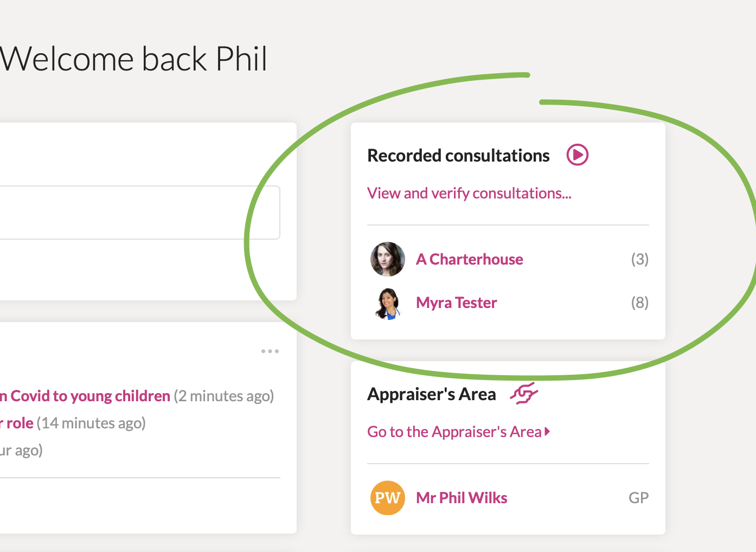
Task: Click the empty input box on left card
Action: pos(140,213)
